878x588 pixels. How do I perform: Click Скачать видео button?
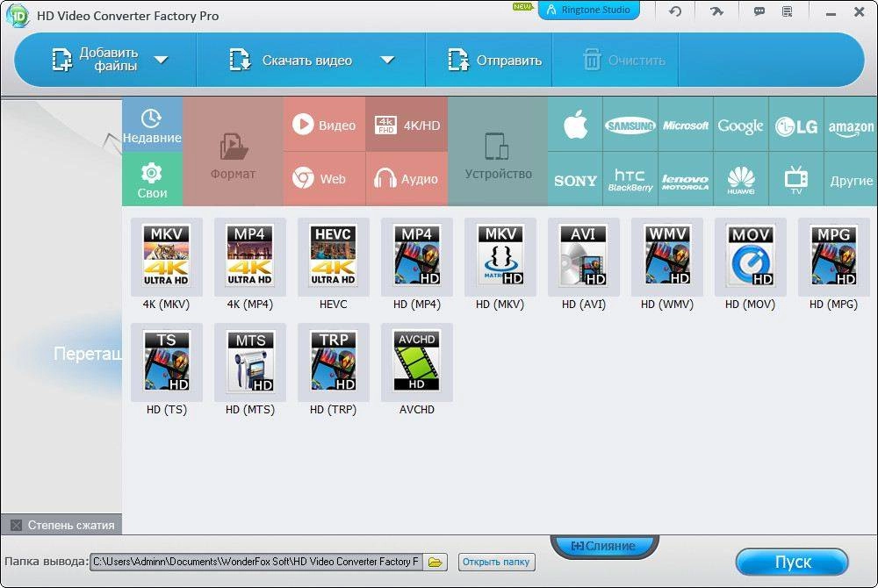point(291,60)
